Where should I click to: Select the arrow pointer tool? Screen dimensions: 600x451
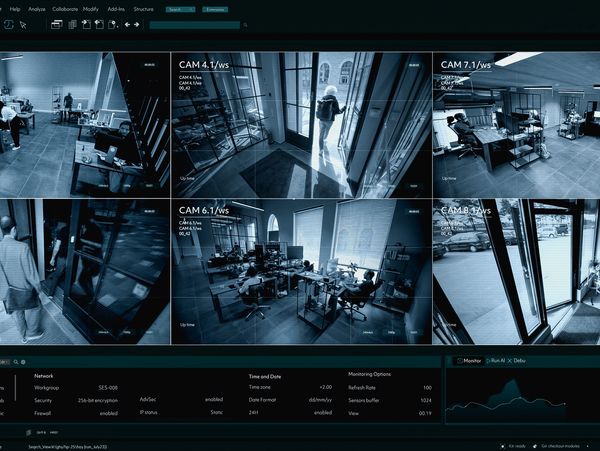tap(23, 25)
